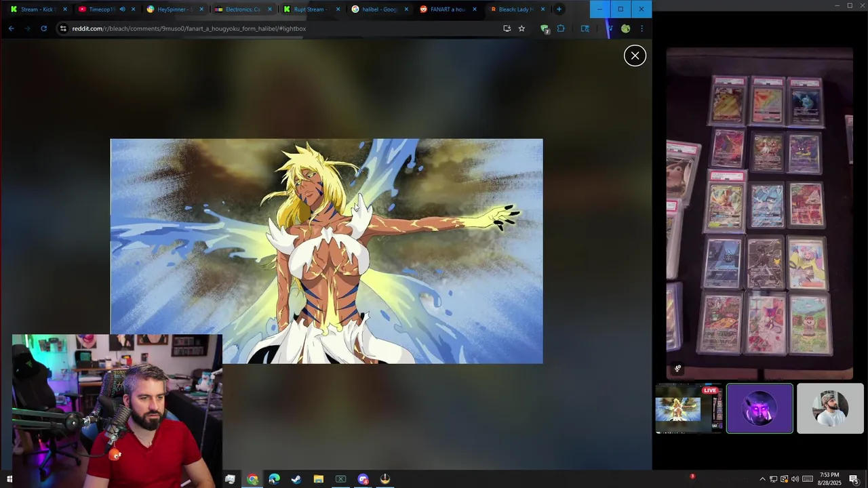Open the extensions puzzle icon
868x488 pixels.
[x=561, y=28]
